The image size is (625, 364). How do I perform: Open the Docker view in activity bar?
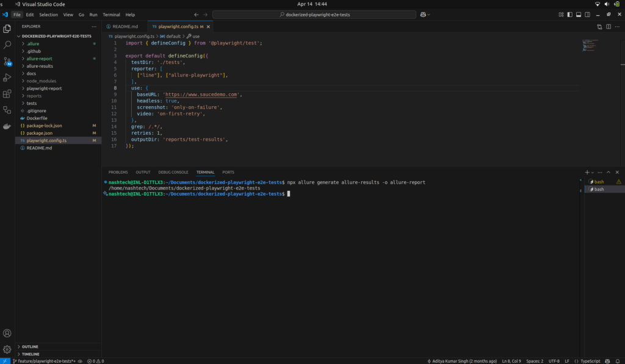point(7,126)
